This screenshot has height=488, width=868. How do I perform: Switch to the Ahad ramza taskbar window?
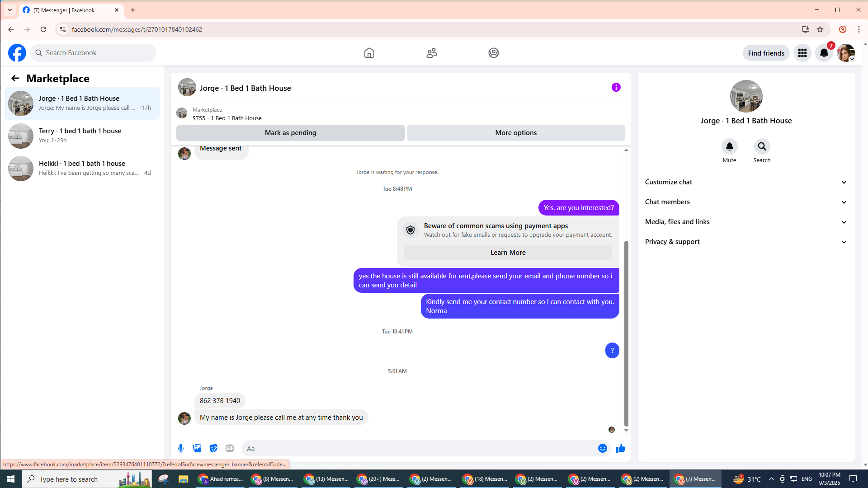221,479
